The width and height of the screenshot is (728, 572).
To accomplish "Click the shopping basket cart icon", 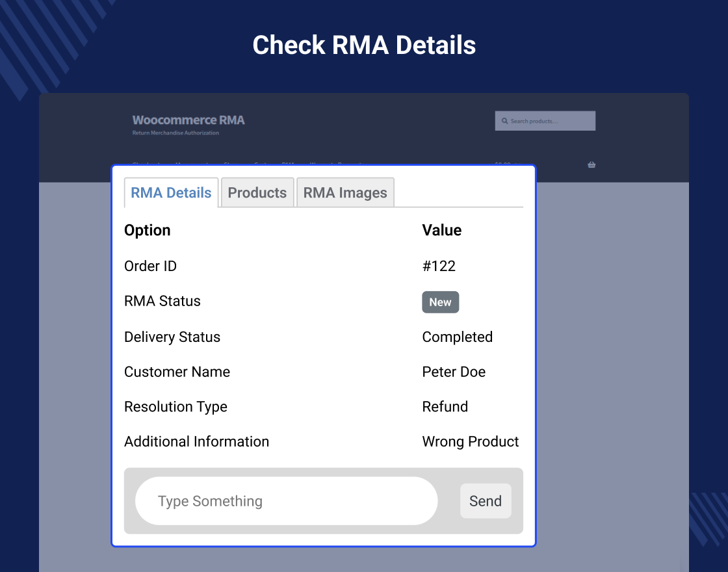I will click(x=591, y=164).
